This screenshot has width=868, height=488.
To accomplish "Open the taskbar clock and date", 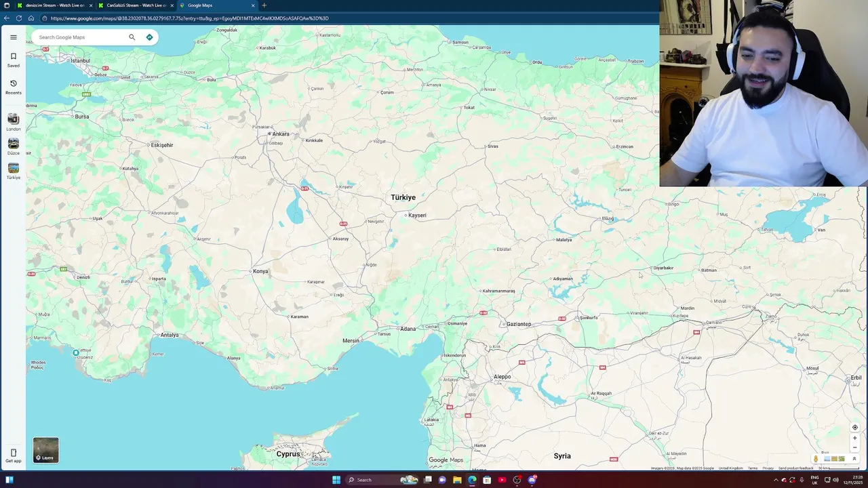I will pyautogui.click(x=852, y=480).
